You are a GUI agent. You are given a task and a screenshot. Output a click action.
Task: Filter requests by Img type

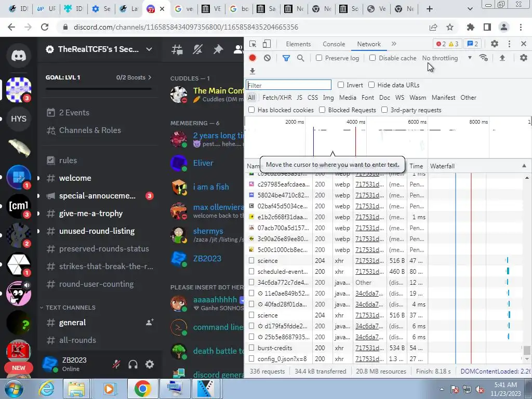pyautogui.click(x=328, y=98)
